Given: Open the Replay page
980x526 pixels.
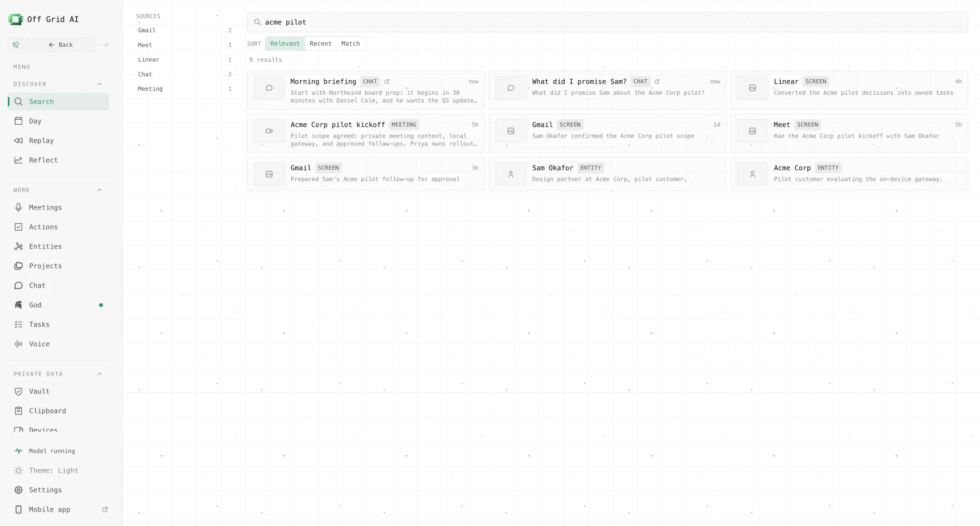Looking at the screenshot, I should pos(58,140).
